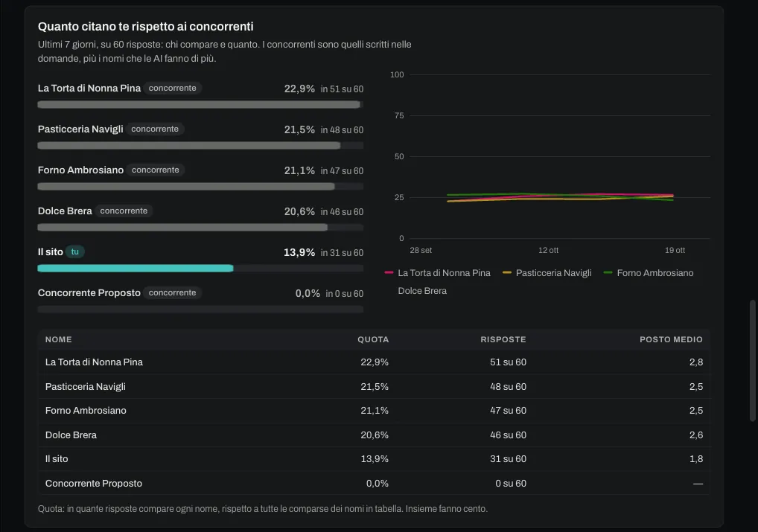
Task: Click the table's "51 su 60" risposte cell
Action: [508, 362]
